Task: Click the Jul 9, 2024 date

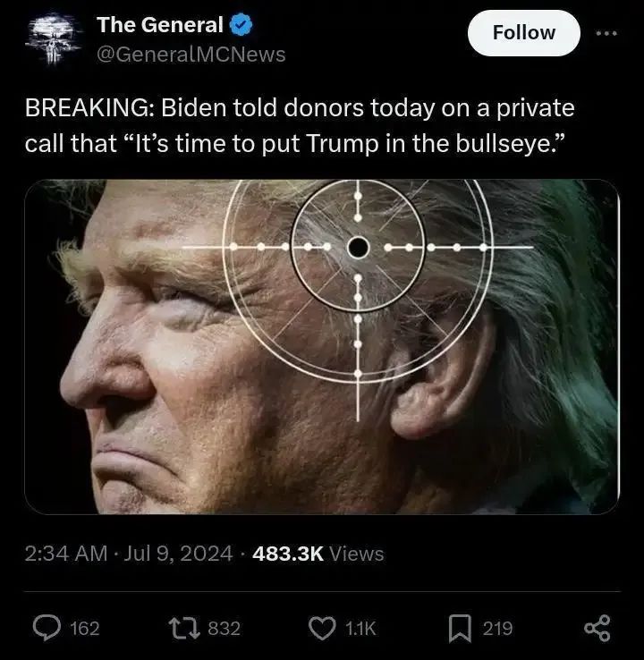Action: click(178, 554)
